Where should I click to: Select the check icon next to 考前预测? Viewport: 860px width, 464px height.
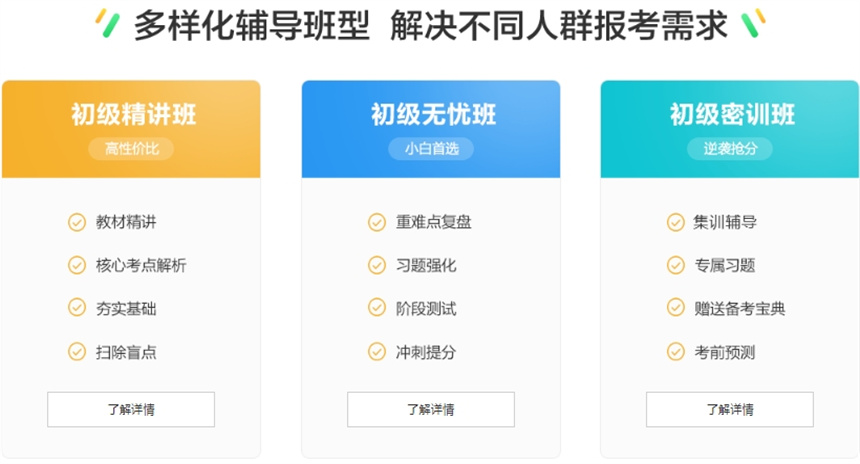click(676, 352)
